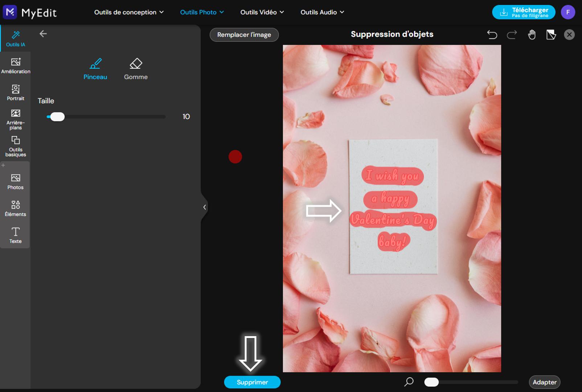This screenshot has width=582, height=392.
Task: Redo the last action
Action: coord(512,34)
